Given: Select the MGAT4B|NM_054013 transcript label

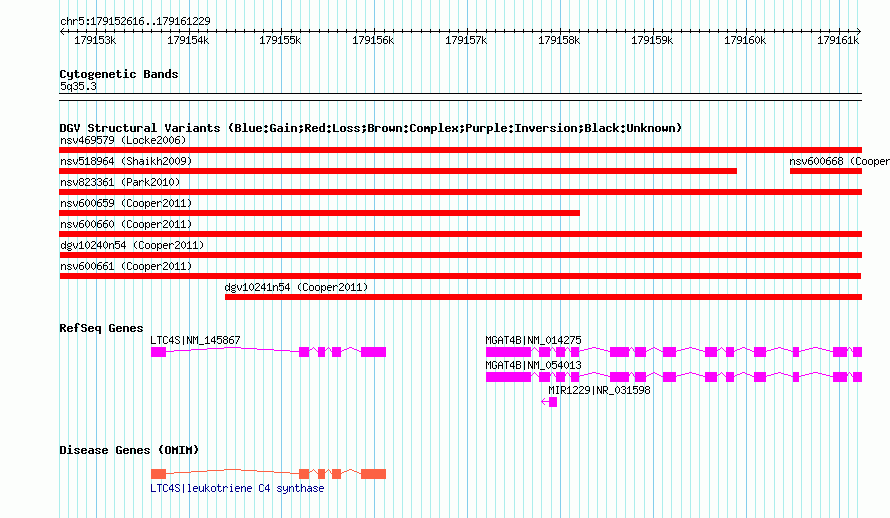Looking at the screenshot, I should coord(533,365).
